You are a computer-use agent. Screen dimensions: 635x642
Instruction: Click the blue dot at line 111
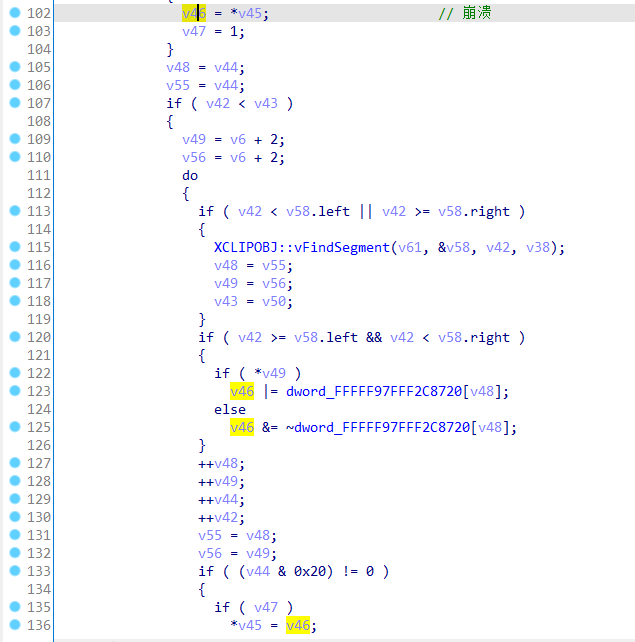click(14, 175)
